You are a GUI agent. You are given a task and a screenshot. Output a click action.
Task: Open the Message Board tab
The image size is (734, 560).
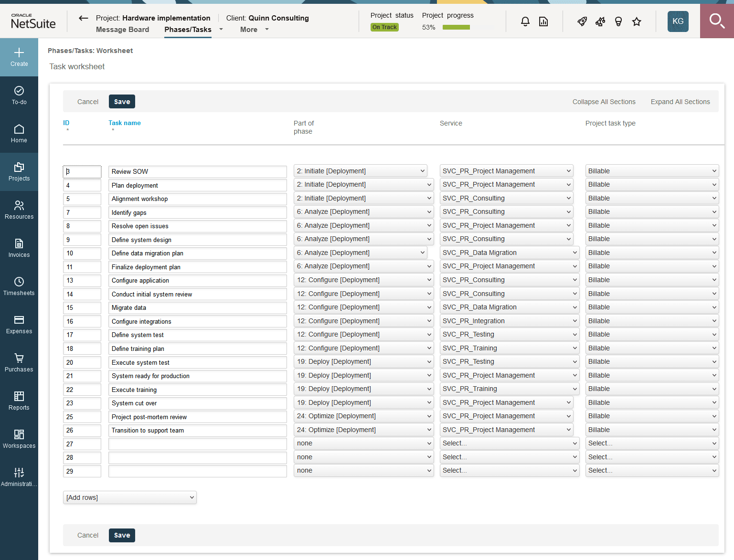tap(123, 30)
